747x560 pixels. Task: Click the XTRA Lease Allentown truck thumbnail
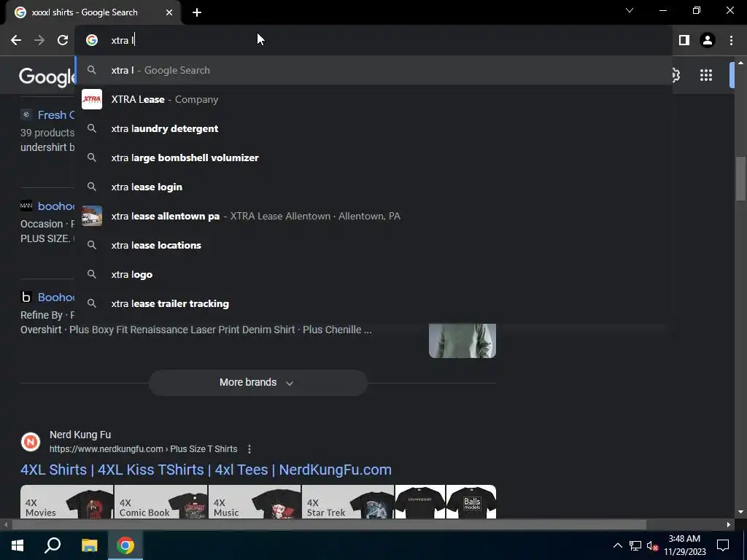(x=92, y=216)
